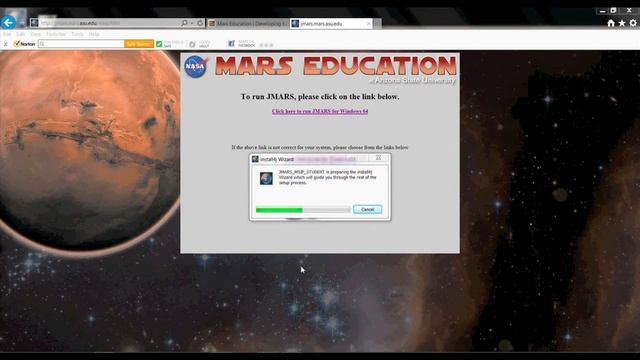This screenshot has width=640, height=360.
Task: Switch to the Mars Education tab
Action: click(x=248, y=24)
